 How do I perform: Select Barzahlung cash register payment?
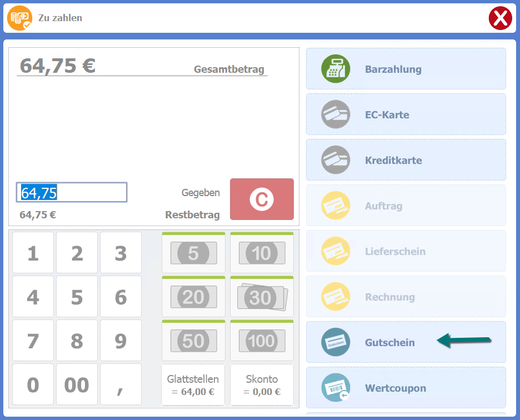[x=406, y=69]
